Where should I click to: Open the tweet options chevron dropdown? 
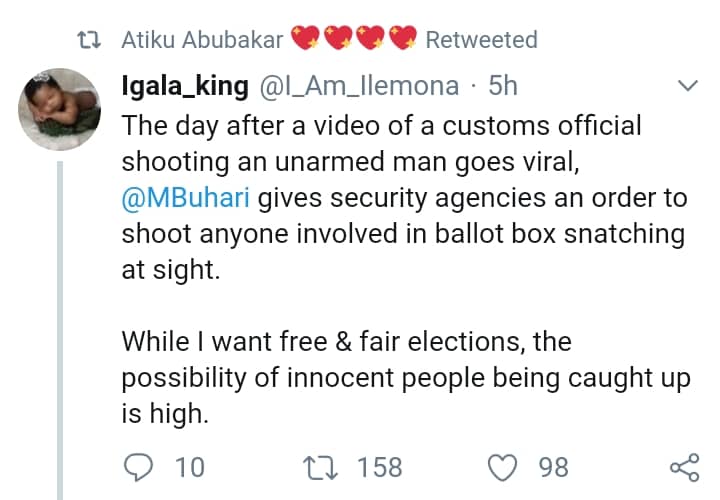point(687,87)
